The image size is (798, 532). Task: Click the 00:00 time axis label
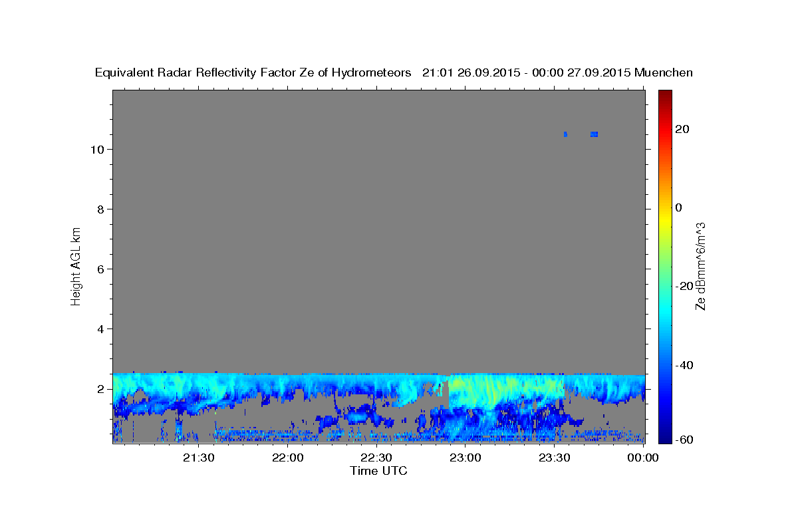tap(642, 458)
